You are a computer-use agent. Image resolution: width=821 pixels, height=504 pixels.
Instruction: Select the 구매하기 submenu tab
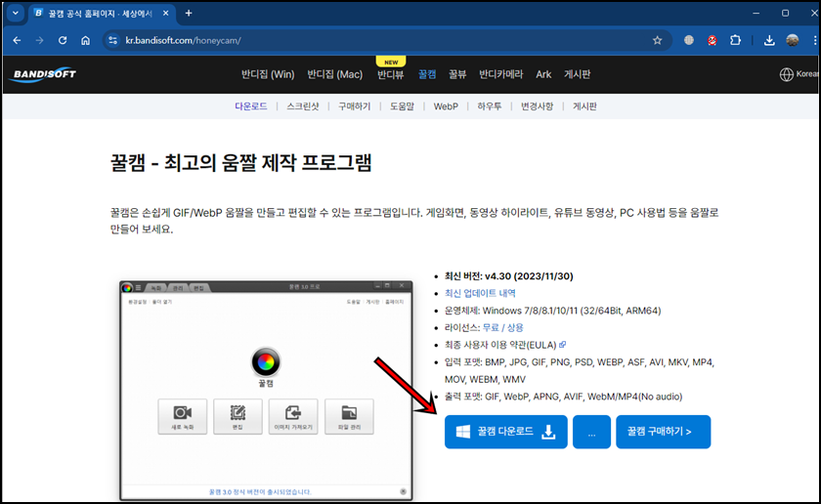pos(355,106)
